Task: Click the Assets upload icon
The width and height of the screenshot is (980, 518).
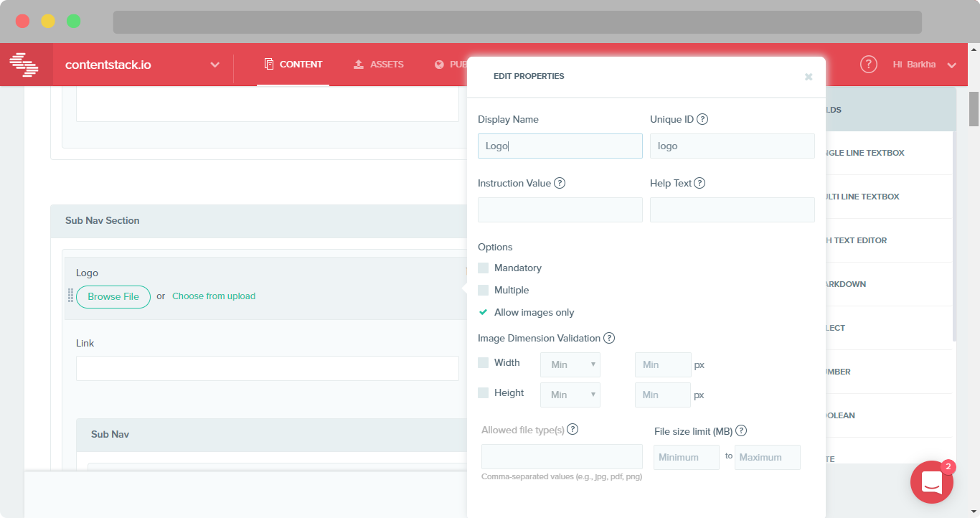Action: pos(359,65)
